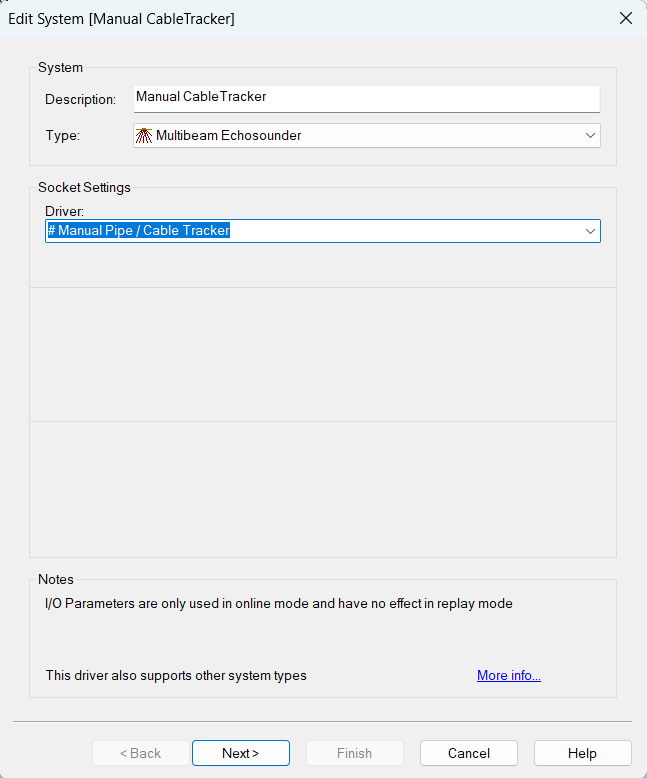This screenshot has height=778, width=647.
Task: Click the 'Type:' label
Action: [x=63, y=135]
